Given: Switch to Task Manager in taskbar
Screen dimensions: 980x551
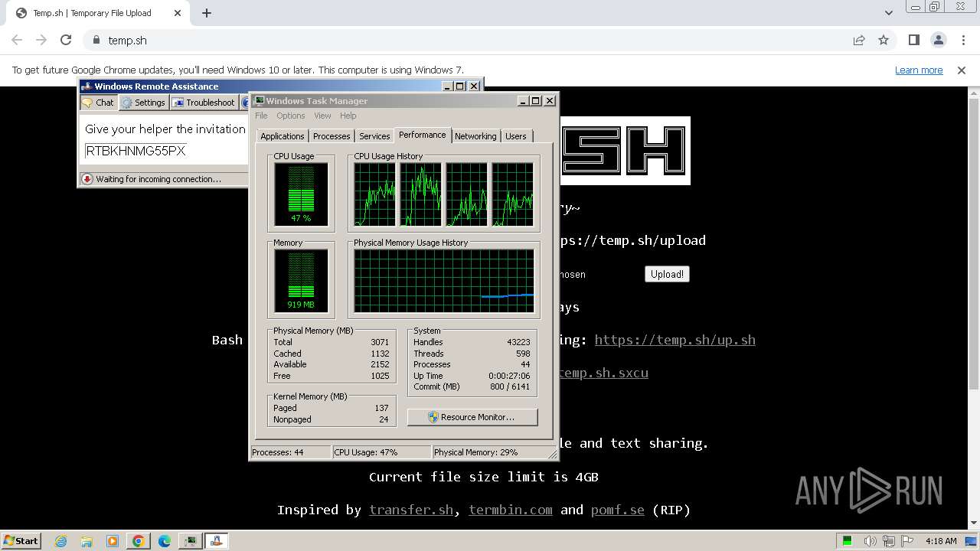Looking at the screenshot, I should coord(190,541).
